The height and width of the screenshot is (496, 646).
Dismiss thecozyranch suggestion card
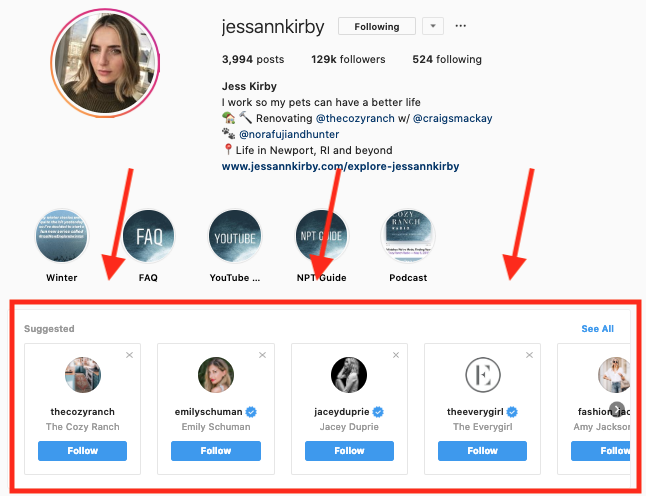pos(129,355)
